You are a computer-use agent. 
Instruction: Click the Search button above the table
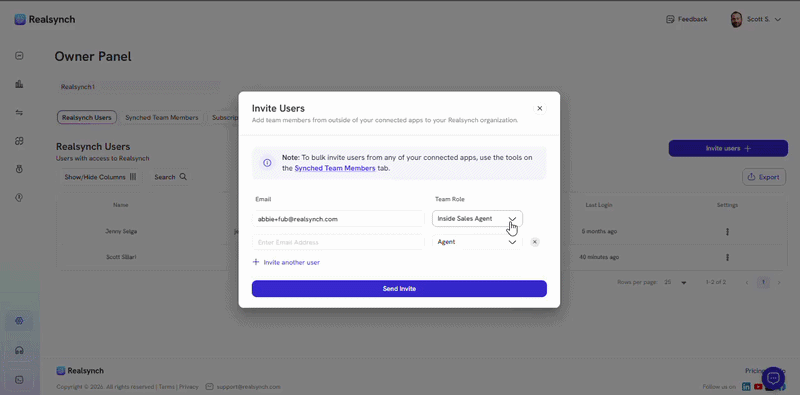(x=170, y=177)
